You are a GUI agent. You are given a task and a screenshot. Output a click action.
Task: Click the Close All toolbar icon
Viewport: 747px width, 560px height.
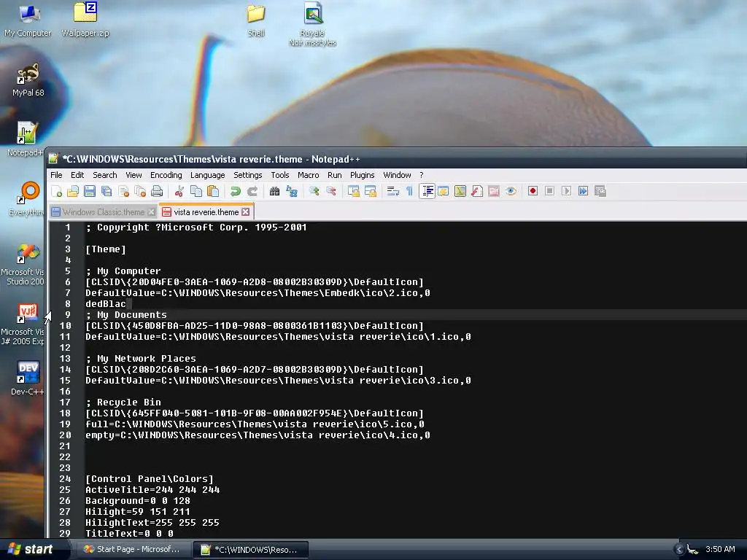[x=140, y=192]
